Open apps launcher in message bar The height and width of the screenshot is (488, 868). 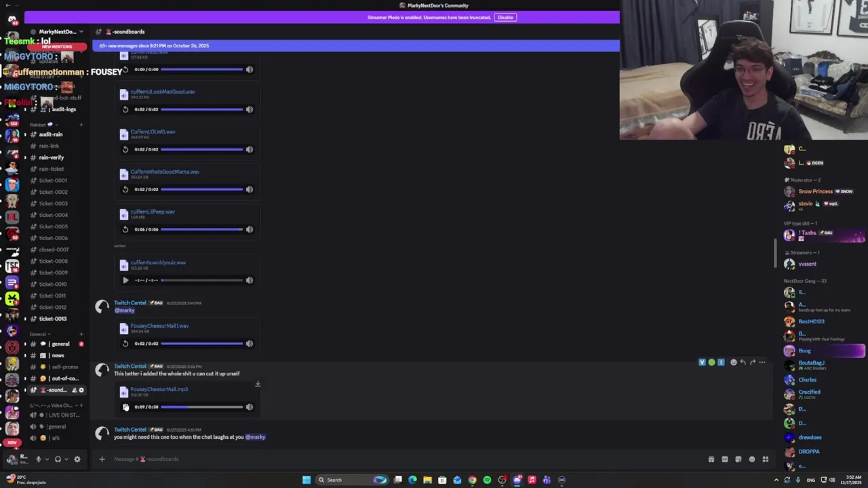766,459
